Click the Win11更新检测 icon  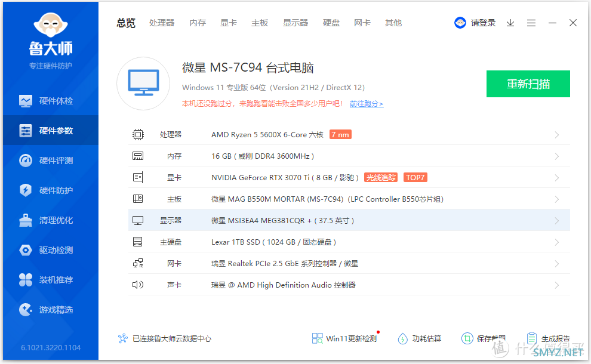[x=318, y=338]
